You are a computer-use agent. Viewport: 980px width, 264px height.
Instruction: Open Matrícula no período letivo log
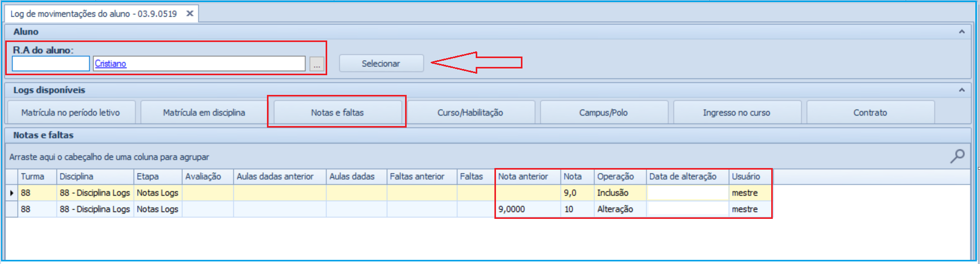[71, 113]
